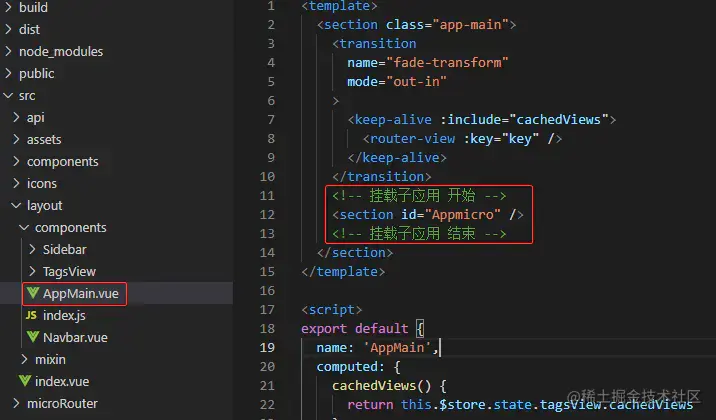
Task: Click the 'AppMain' name string
Action: [x=397, y=347]
